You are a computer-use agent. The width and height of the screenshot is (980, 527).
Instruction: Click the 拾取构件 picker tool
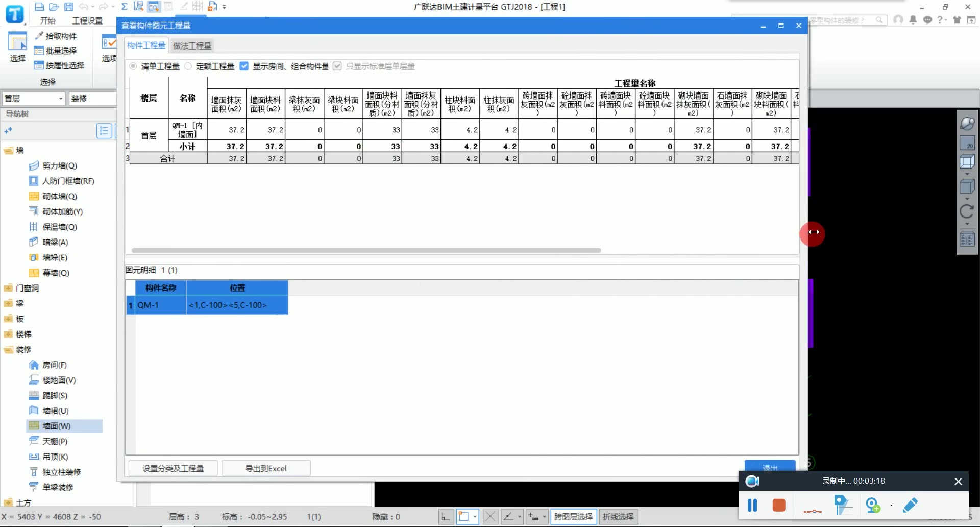[x=56, y=36]
